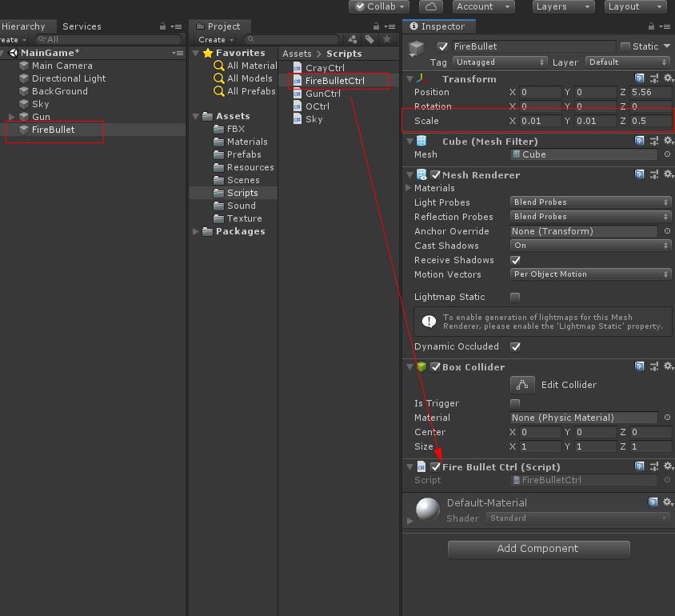This screenshot has width=675, height=616.
Task: Open Reflection Probes dropdown
Action: [x=590, y=217]
